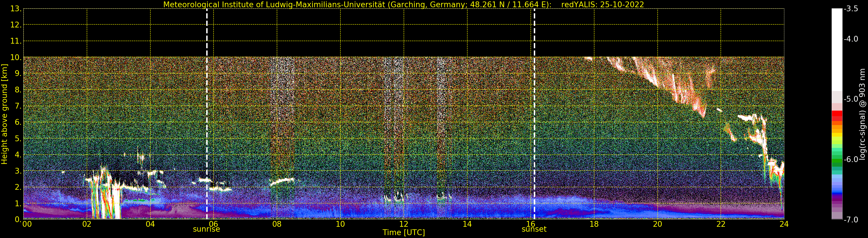Click the 'log(rc-signal) @903 nm' colorbar label
Viewport: 868px width, 238px height.
click(862, 114)
